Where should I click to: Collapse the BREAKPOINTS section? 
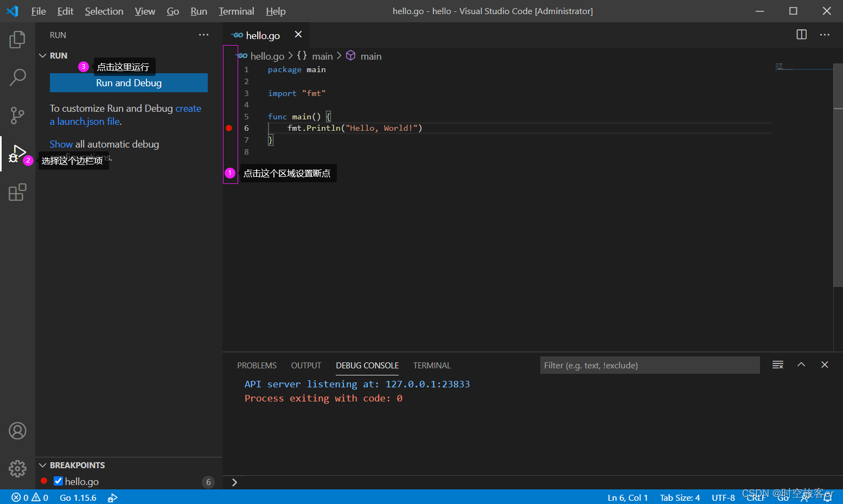click(x=43, y=465)
